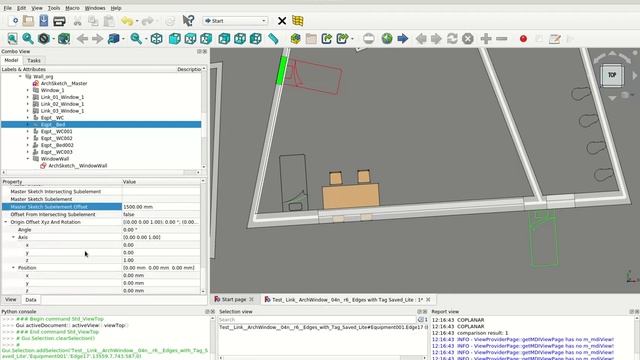Image resolution: width=640 pixels, height=360 pixels.
Task: Open the Start workbench selector
Action: (235, 21)
